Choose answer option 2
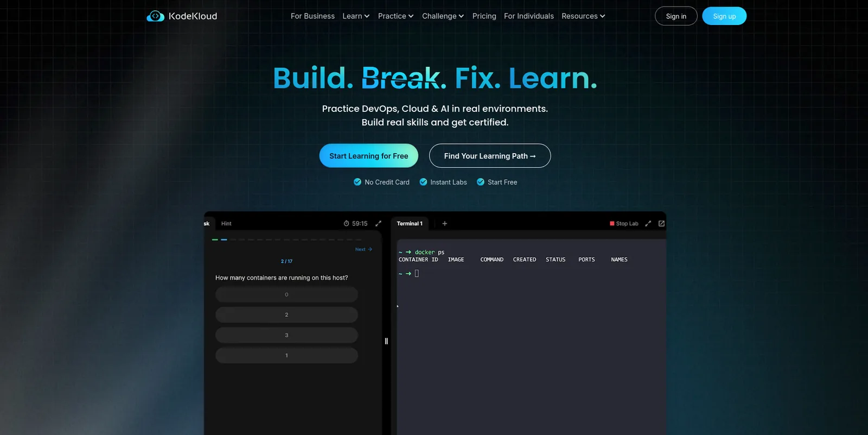Viewport: 868px width, 435px height. point(286,315)
